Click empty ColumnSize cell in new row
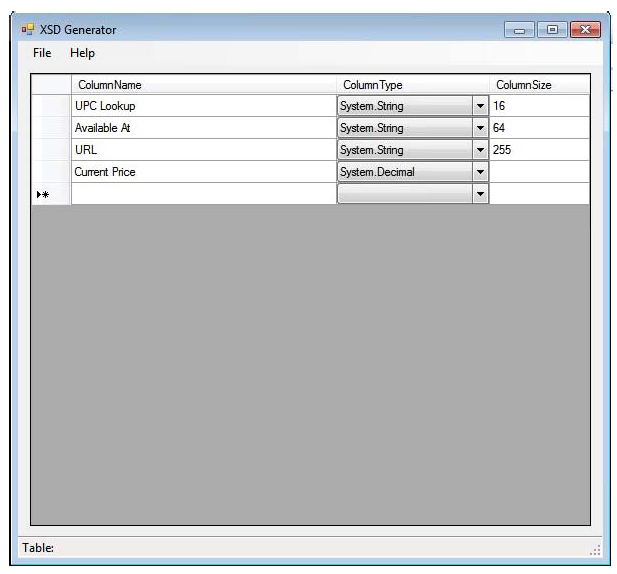Image resolution: width=617 pixels, height=574 pixels. pos(539,194)
